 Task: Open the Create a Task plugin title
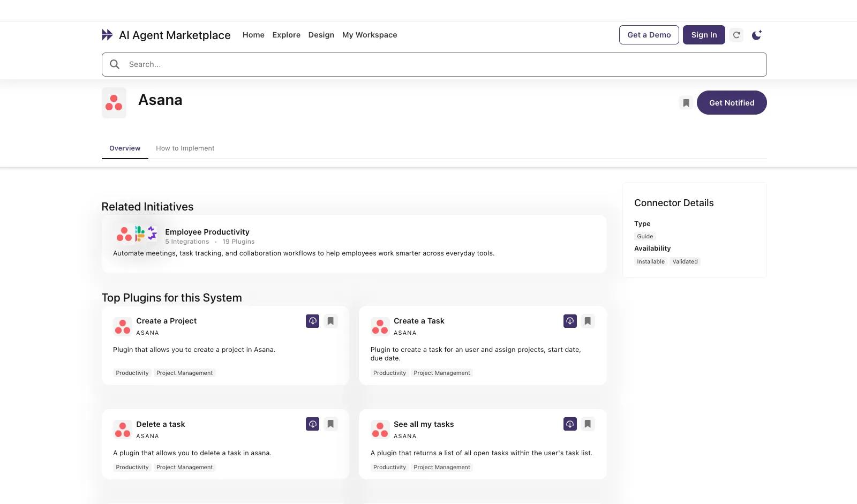tap(419, 321)
